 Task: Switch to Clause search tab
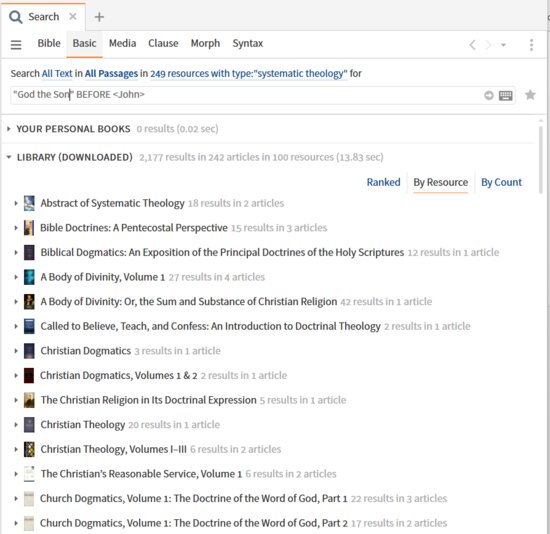pyautogui.click(x=163, y=43)
